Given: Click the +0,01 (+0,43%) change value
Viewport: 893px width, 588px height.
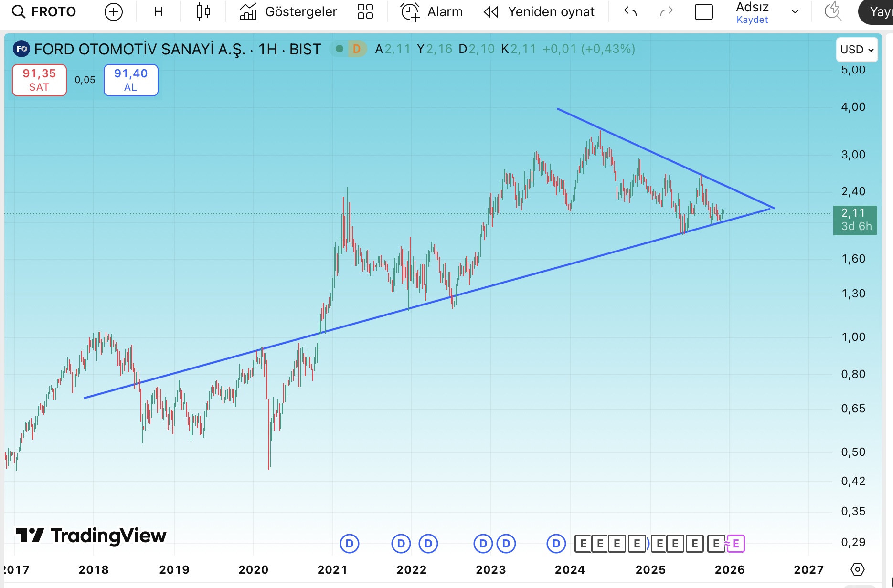Looking at the screenshot, I should tap(589, 49).
